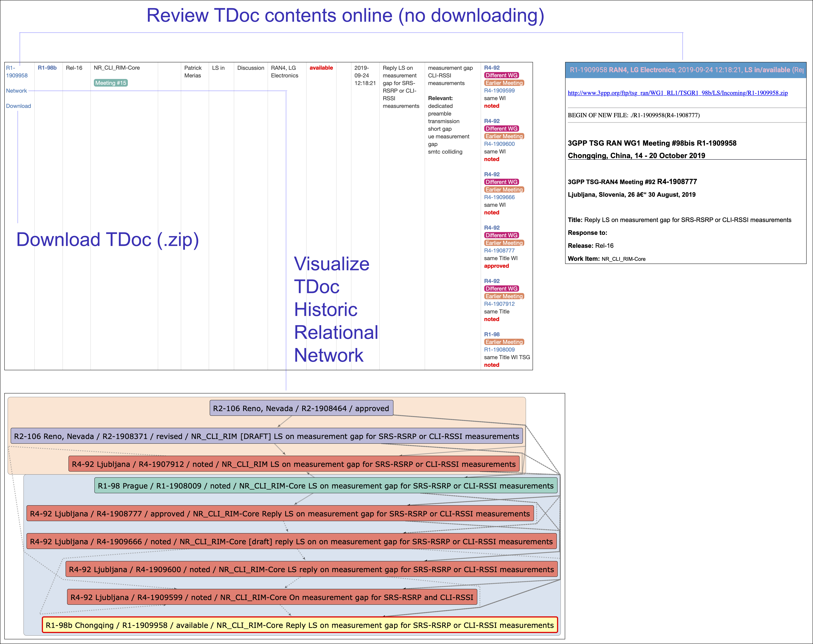Select the R4-1909600 noted graph node
The width and height of the screenshot is (813, 644).
311,569
